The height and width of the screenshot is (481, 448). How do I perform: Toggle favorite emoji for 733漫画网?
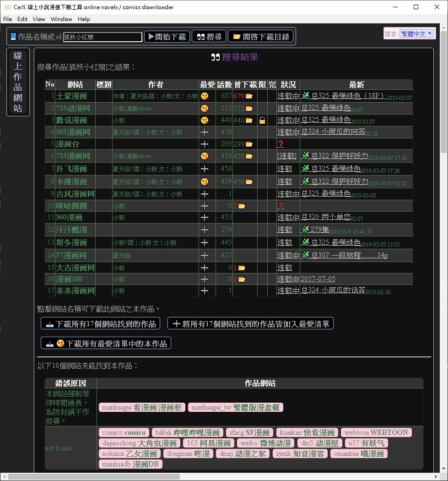[x=205, y=156]
